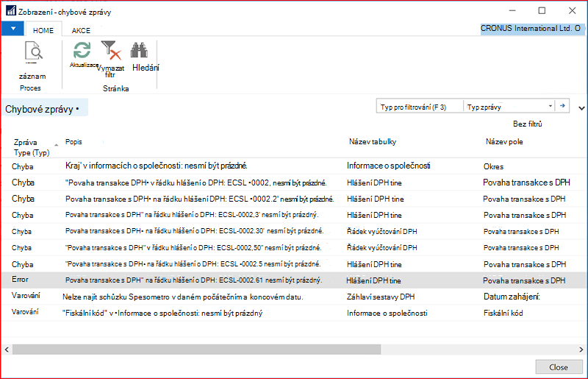588x379 pixels.
Task: Click the scroll left arrow
Action: click(7, 350)
